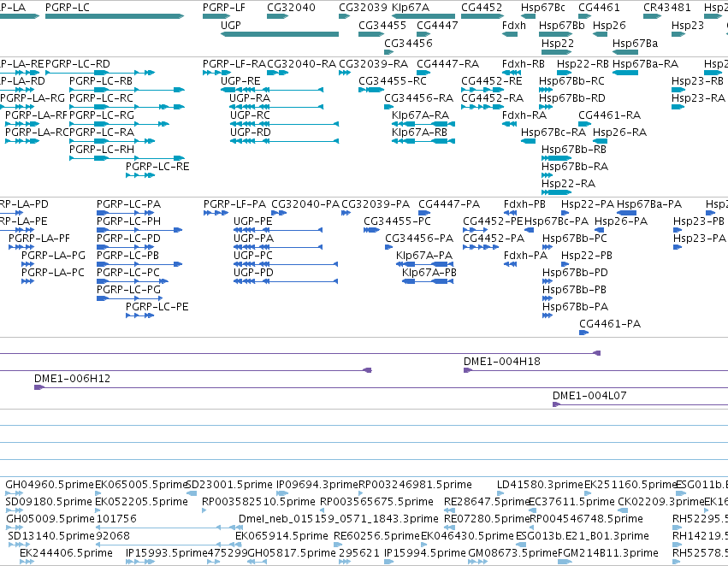Click the PGRP-LF gene label
The width and height of the screenshot is (728, 566).
tap(224, 8)
